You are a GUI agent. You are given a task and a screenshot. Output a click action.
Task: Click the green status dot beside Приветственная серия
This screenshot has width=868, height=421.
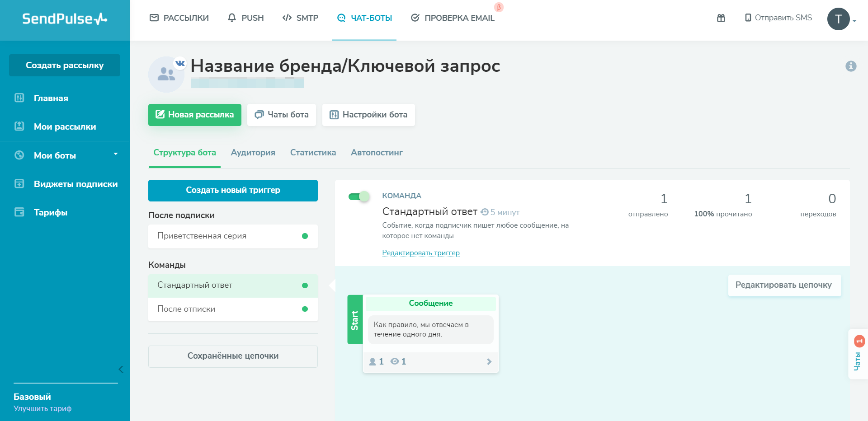[x=305, y=236]
